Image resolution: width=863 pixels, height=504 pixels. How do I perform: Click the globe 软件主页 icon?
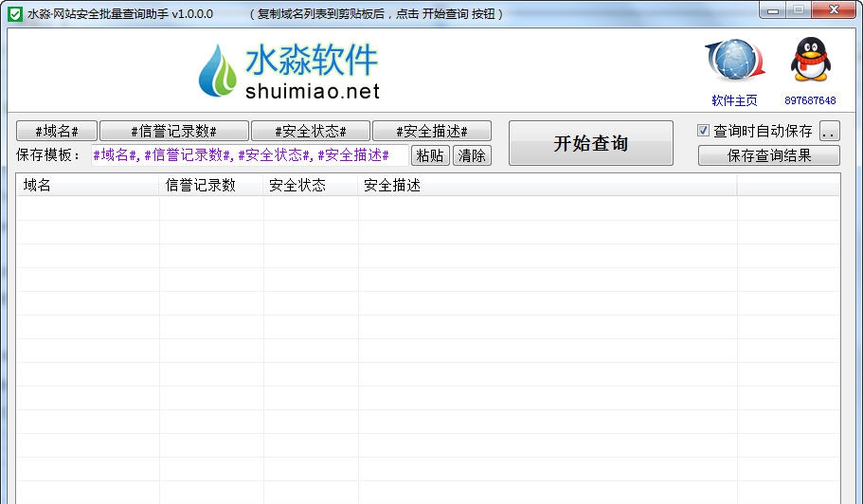pyautogui.click(x=735, y=60)
